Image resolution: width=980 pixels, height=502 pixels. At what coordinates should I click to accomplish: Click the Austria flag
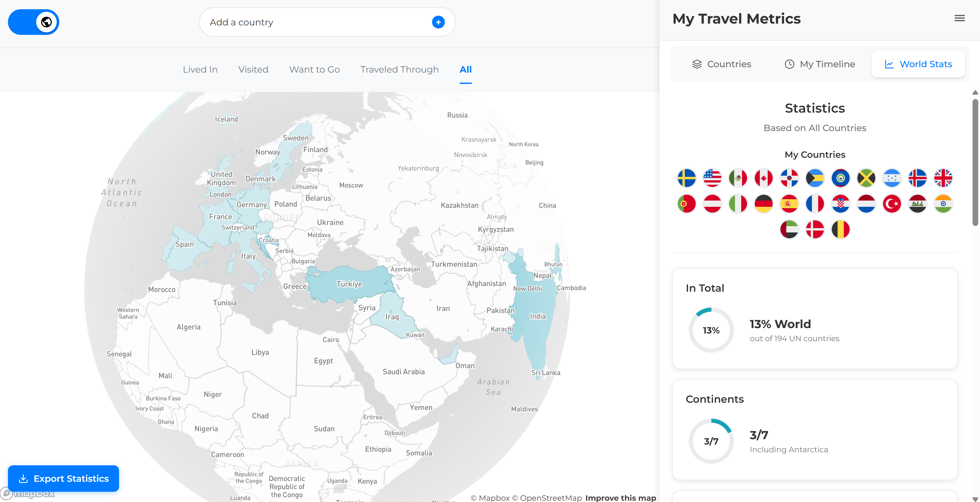coord(712,204)
